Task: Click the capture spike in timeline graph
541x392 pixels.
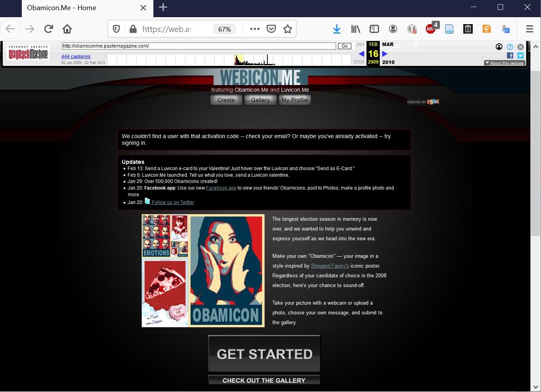Action: [267, 60]
